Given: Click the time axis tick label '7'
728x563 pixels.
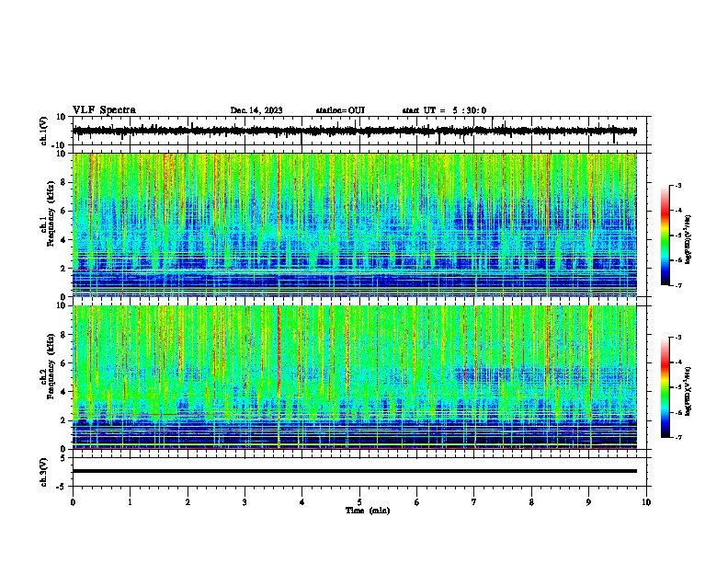Looking at the screenshot, I should [474, 502].
